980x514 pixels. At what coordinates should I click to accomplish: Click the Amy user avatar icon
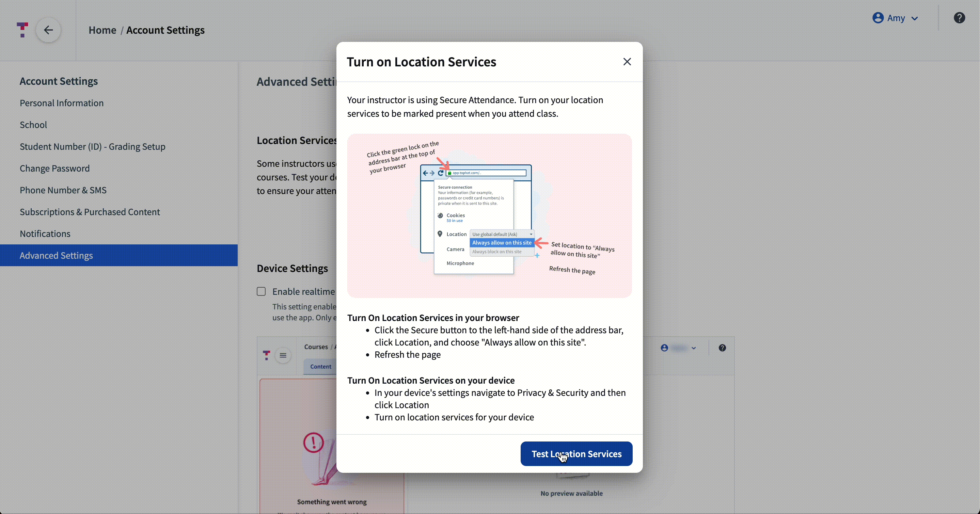[x=878, y=18]
